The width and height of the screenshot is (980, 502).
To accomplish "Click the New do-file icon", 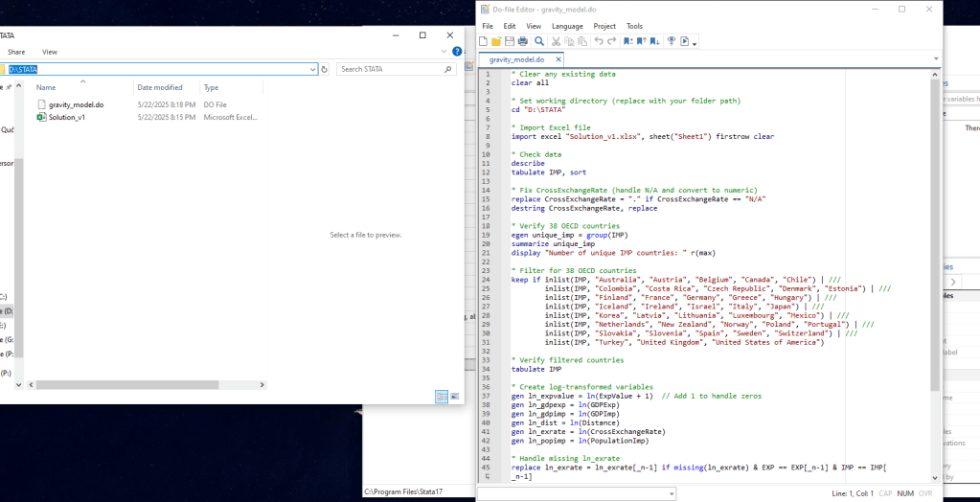I will (x=484, y=41).
